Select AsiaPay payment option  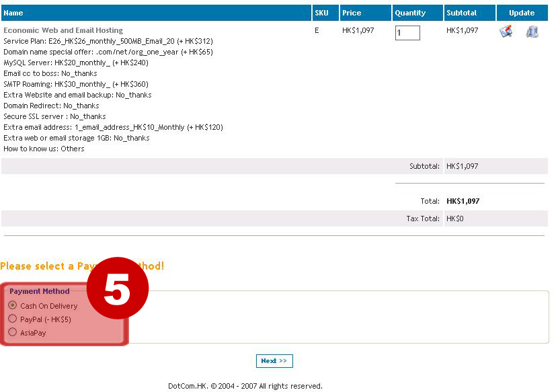coord(13,332)
